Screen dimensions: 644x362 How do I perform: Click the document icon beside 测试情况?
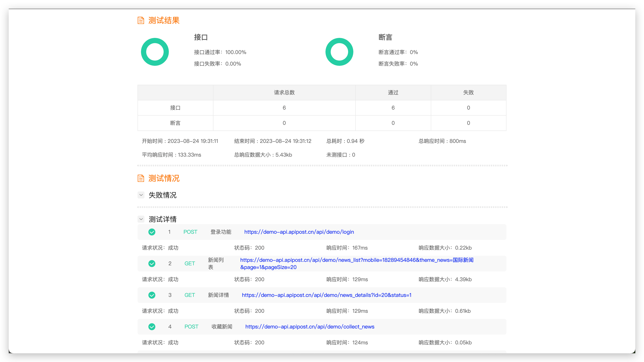pyautogui.click(x=141, y=178)
